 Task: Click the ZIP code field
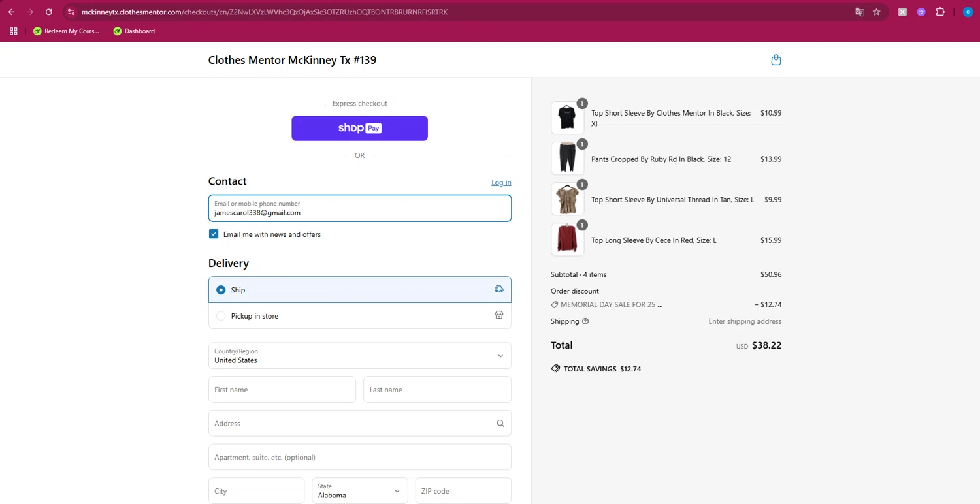tap(463, 491)
